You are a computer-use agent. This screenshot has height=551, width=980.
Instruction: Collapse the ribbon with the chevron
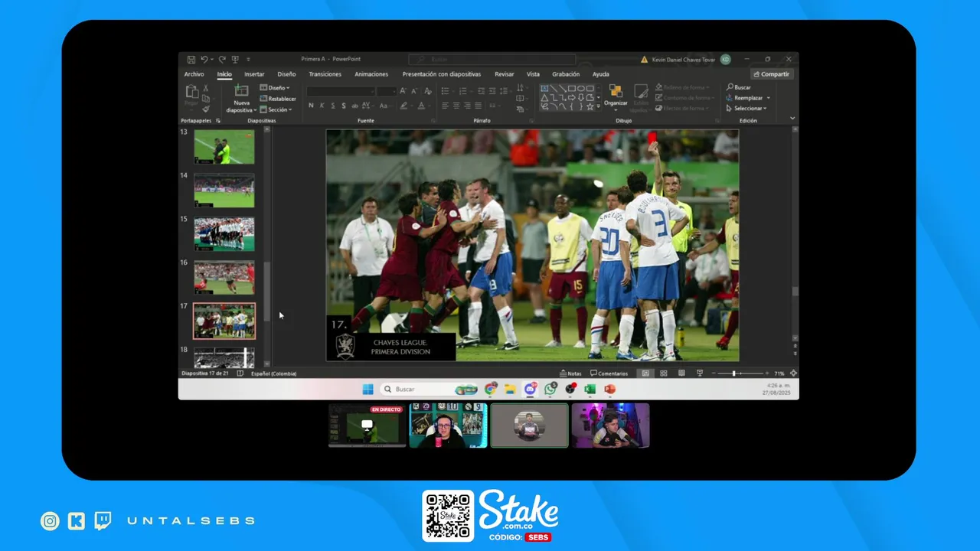point(792,119)
